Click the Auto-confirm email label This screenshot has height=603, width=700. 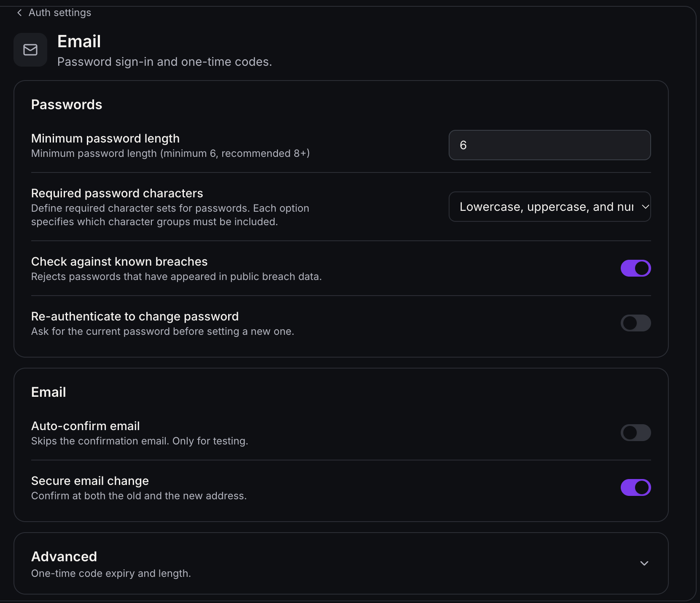click(86, 426)
